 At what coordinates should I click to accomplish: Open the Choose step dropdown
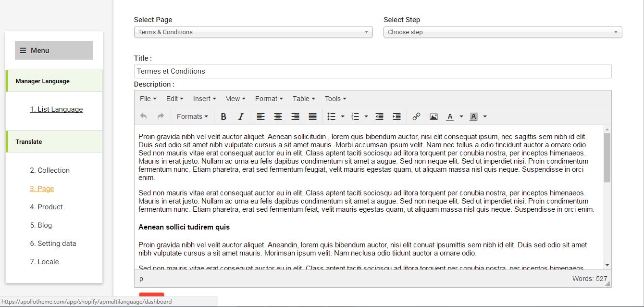(502, 32)
